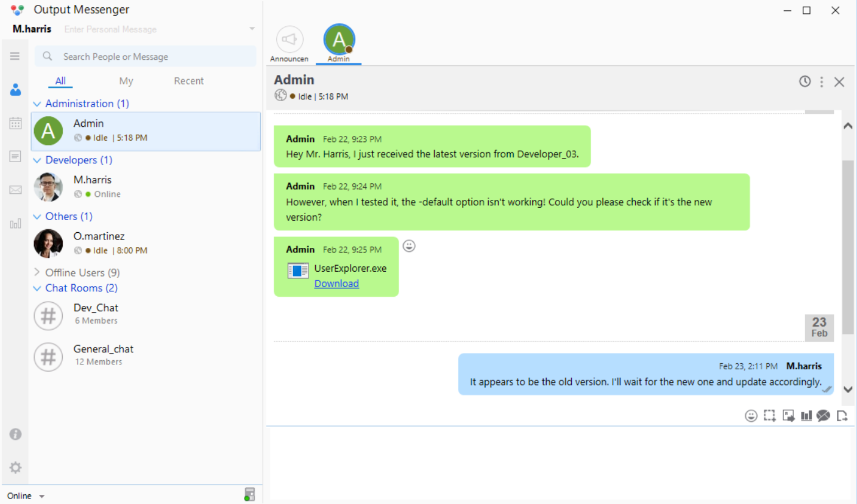Image resolution: width=857 pixels, height=504 pixels.
Task: Select the Admin chat tab at top
Action: coord(339,43)
